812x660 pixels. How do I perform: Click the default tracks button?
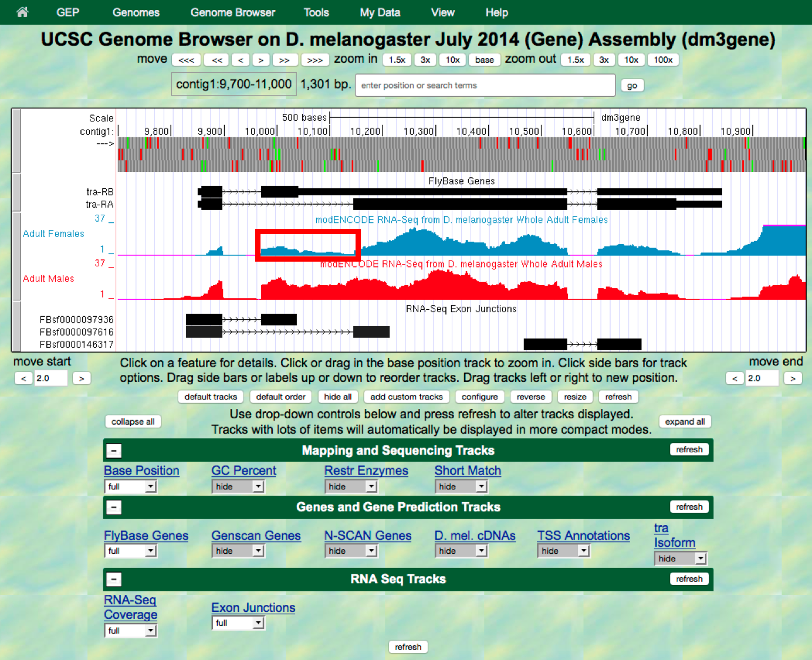[211, 397]
